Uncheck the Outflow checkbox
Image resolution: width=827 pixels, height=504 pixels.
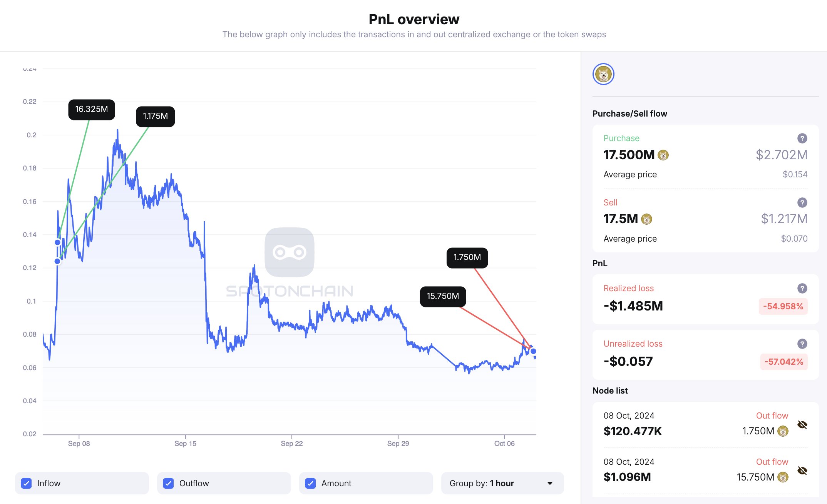point(168,483)
